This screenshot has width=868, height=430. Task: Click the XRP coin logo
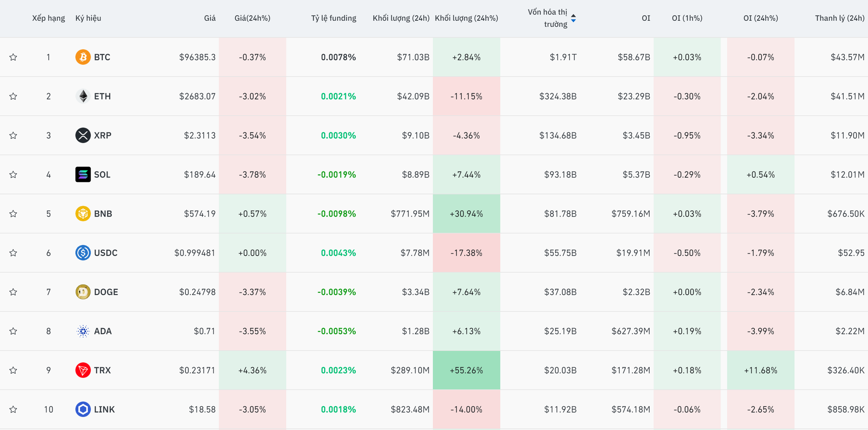(83, 135)
